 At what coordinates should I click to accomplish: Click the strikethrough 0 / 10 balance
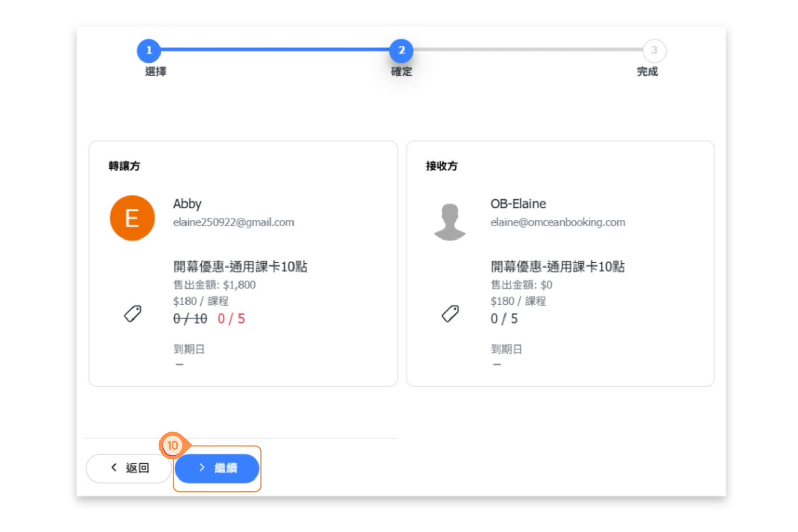pyautogui.click(x=190, y=319)
